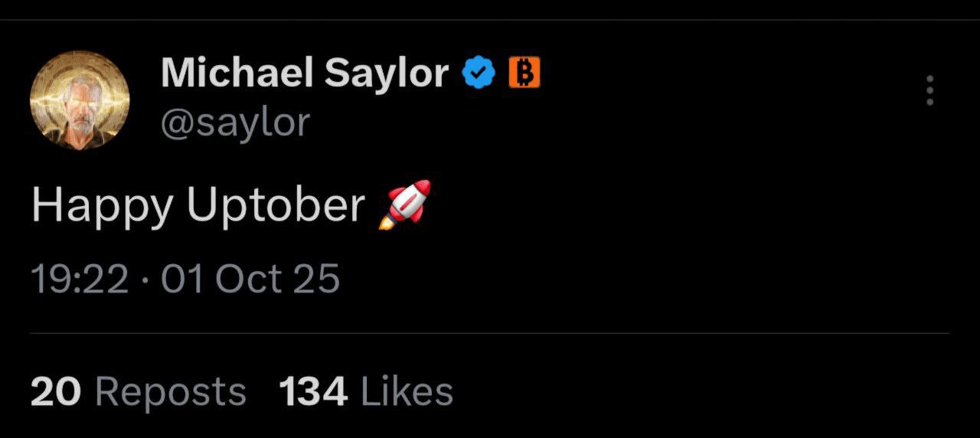Click the 01 Oct 25 date
The image size is (980, 438).
coord(251,279)
